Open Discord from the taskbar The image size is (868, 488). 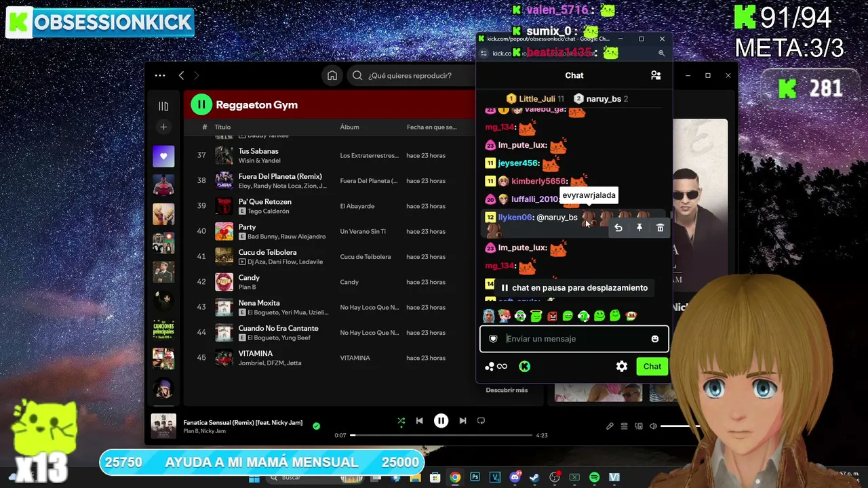coord(515,478)
